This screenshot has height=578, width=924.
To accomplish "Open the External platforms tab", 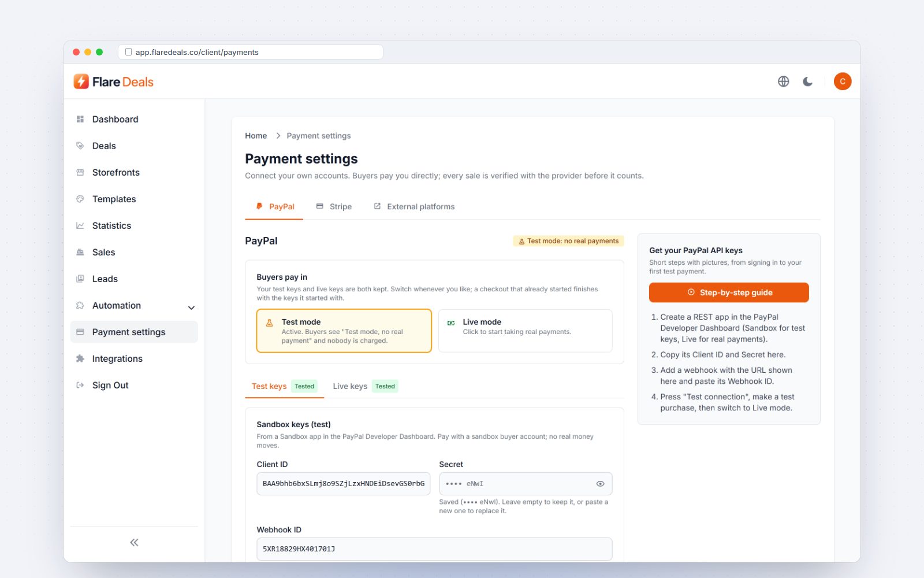I will click(414, 206).
